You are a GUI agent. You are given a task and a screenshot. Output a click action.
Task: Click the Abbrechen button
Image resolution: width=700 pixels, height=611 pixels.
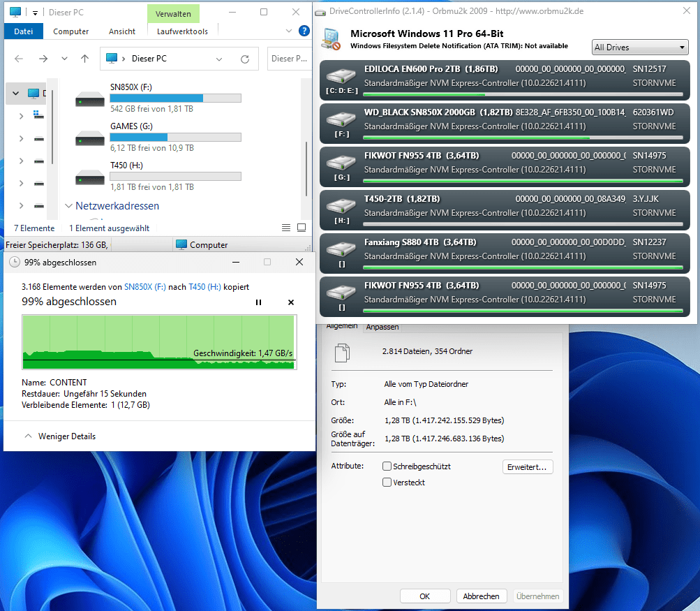pos(482,596)
